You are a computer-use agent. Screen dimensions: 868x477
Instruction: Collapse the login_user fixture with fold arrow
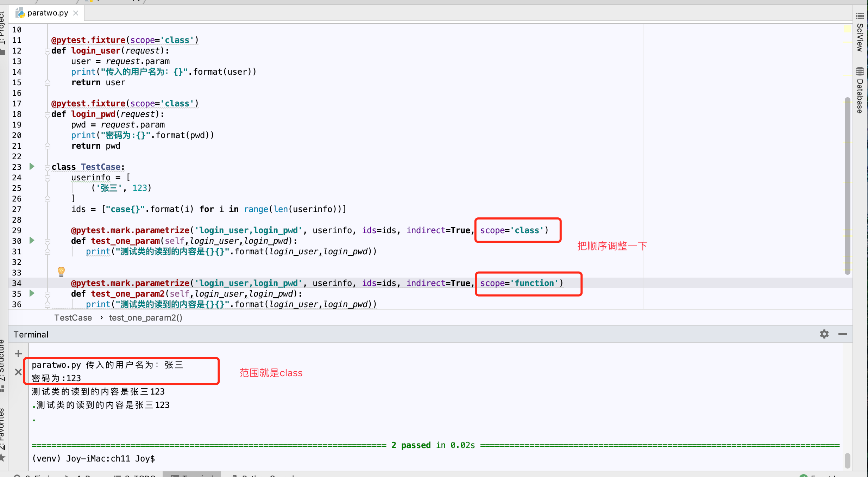click(48, 51)
